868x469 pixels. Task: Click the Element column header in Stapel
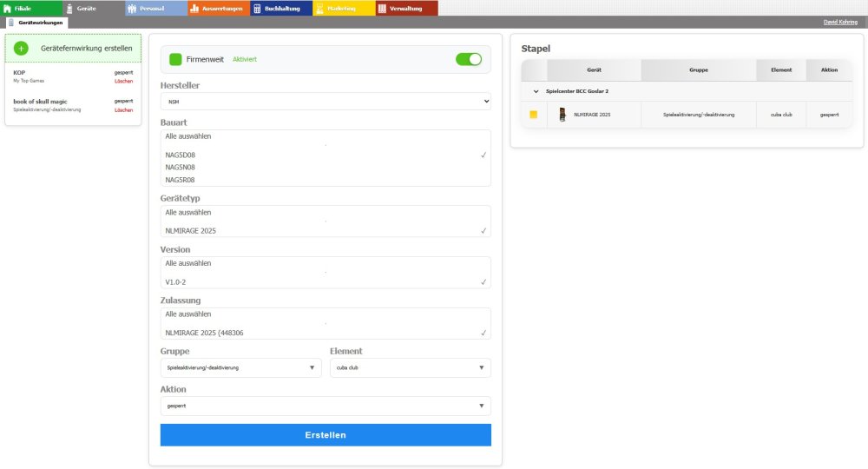[x=781, y=69]
